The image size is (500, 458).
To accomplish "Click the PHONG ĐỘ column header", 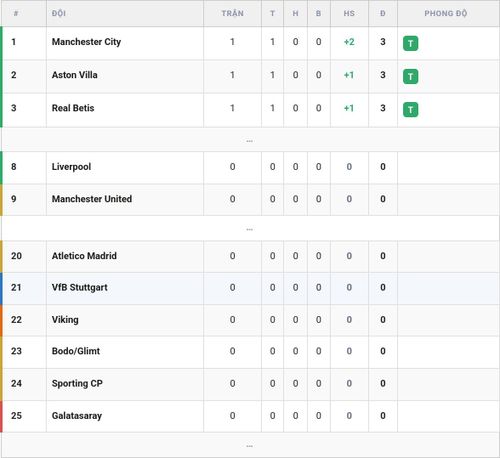I will tap(446, 13).
